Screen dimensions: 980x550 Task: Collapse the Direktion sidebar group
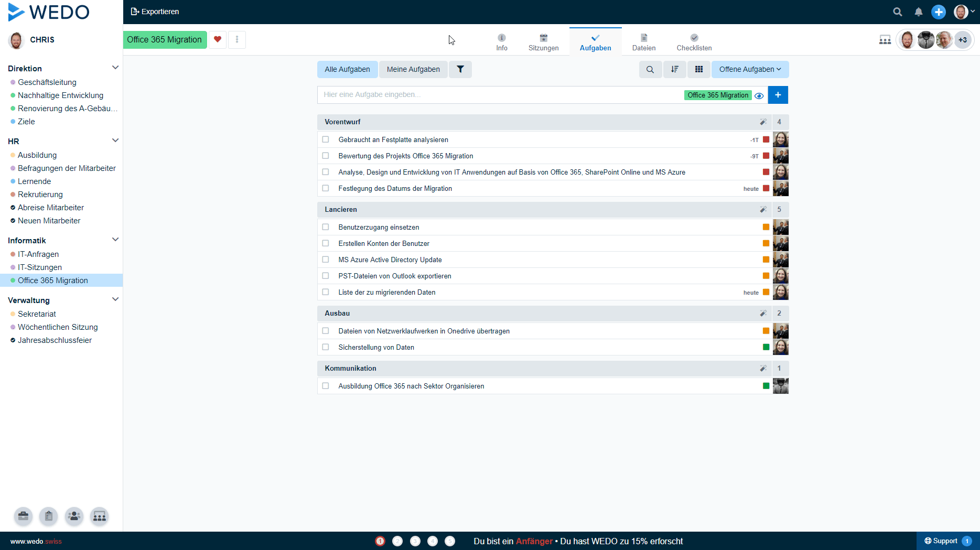pyautogui.click(x=115, y=68)
